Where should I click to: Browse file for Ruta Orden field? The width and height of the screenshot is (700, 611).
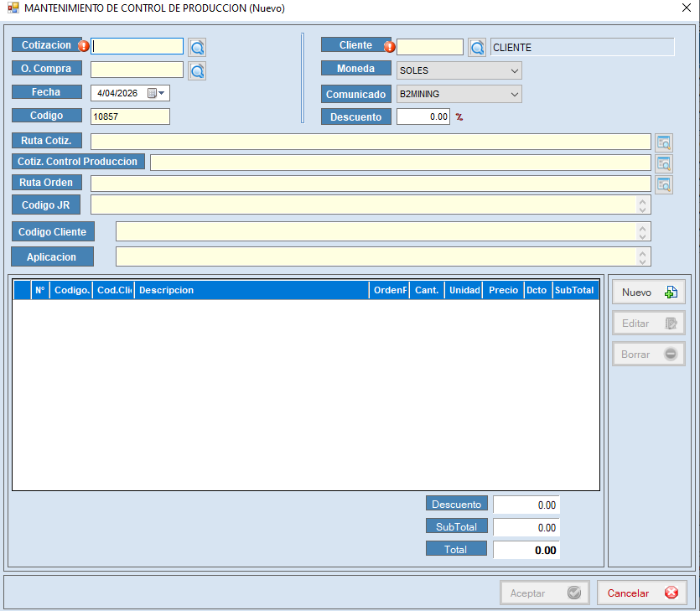664,184
